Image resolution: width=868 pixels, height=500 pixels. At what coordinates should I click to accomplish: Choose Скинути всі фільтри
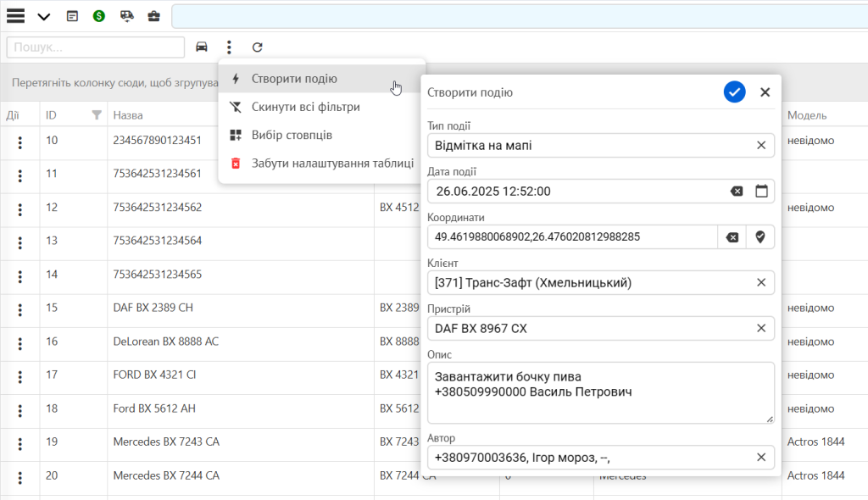pos(321,107)
